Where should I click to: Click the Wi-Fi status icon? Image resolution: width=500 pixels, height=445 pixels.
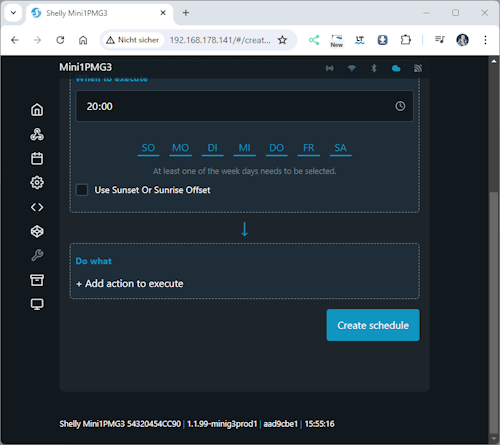pyautogui.click(x=352, y=68)
